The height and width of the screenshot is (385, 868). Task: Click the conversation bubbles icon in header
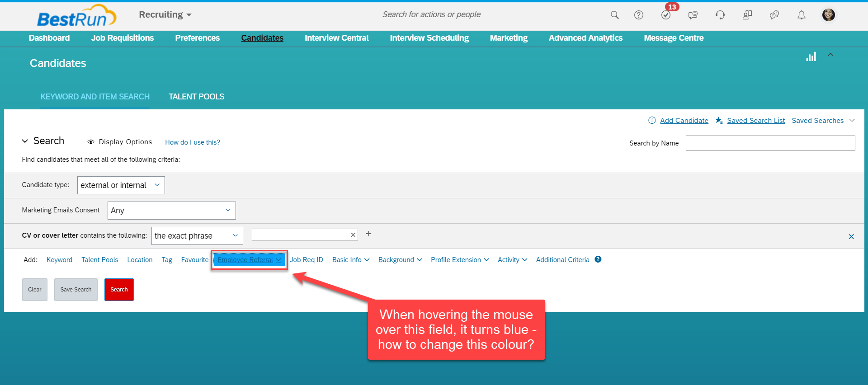click(x=774, y=15)
